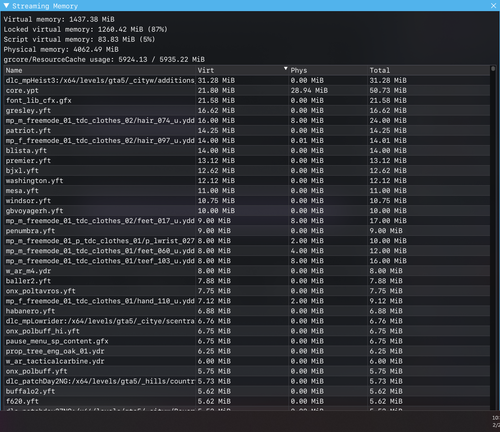Image resolution: width=500 pixels, height=432 pixels.
Task: Select the dlc_patchDay2NG hills countr row
Action: coord(247,381)
